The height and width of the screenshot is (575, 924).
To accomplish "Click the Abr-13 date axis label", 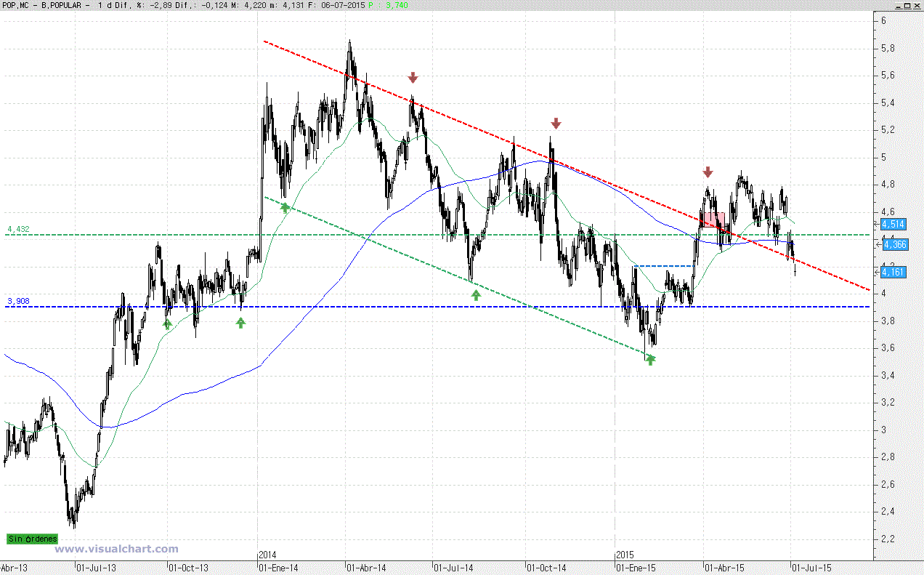I will [x=13, y=568].
